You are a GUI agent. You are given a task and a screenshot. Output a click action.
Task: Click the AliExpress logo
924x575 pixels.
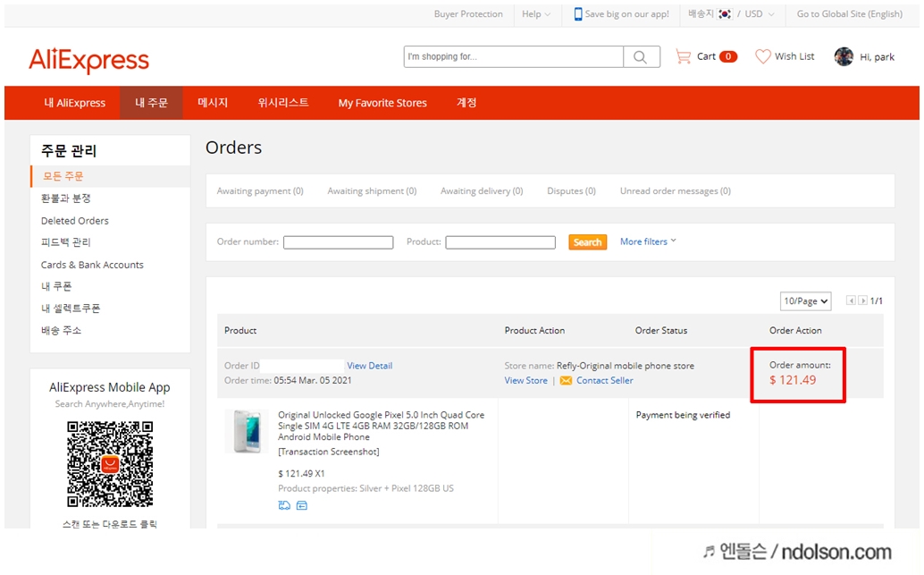tap(89, 60)
